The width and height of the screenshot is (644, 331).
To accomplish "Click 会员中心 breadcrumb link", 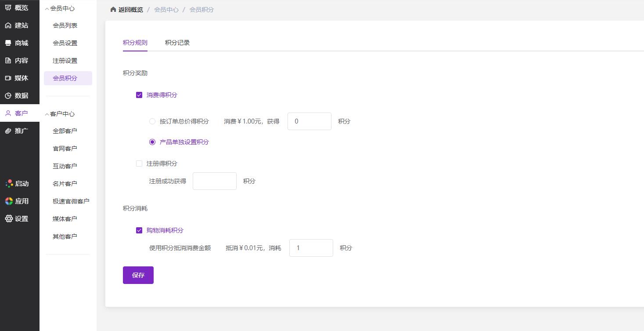I will [x=166, y=9].
